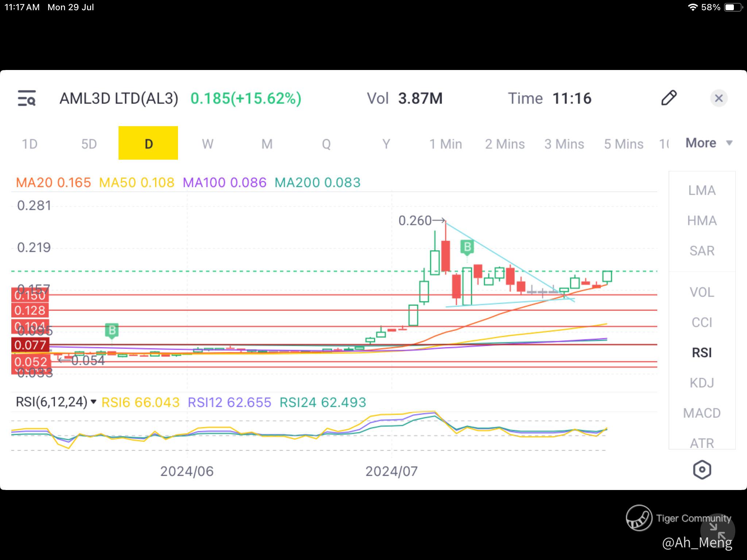Enable the KDJ indicator
The image size is (747, 560).
pos(702,383)
